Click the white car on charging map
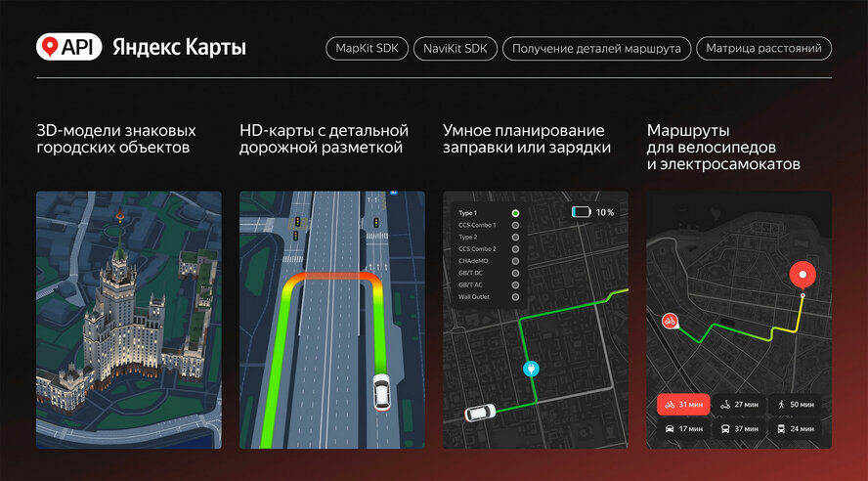 point(479,413)
